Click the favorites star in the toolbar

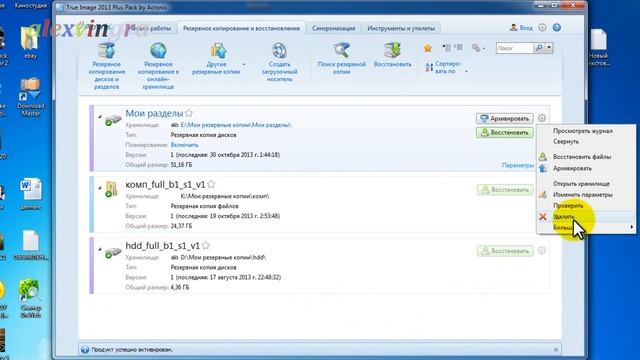(428, 48)
